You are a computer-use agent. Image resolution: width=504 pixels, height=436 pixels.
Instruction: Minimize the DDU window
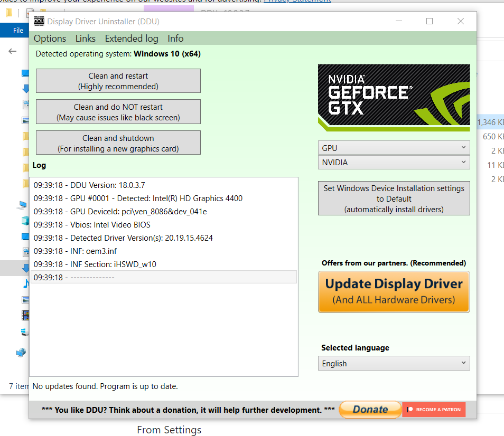pyautogui.click(x=399, y=21)
